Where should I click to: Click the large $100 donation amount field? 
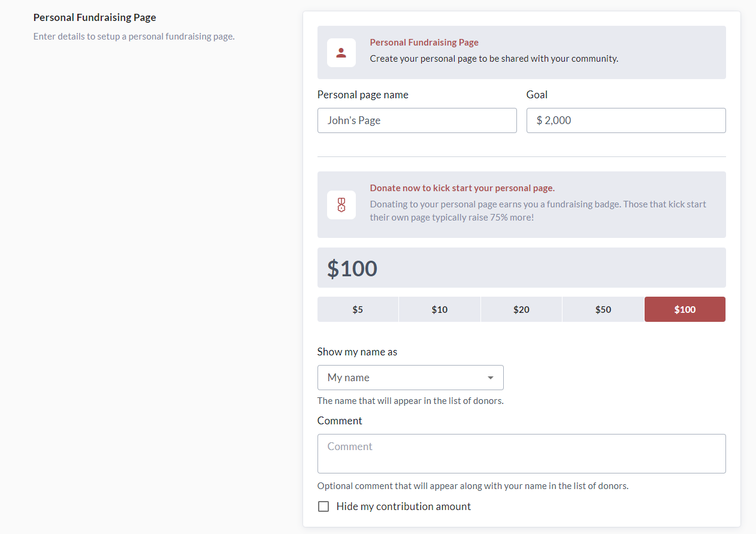click(x=521, y=268)
